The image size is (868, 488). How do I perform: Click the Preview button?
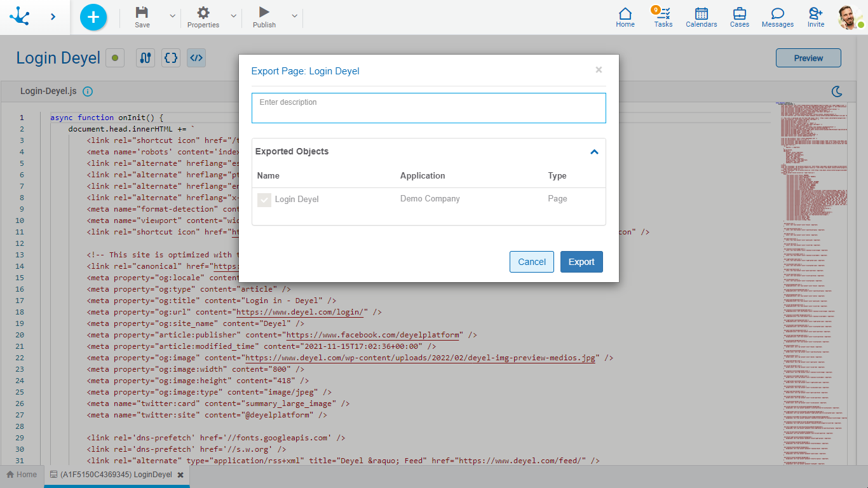click(808, 58)
